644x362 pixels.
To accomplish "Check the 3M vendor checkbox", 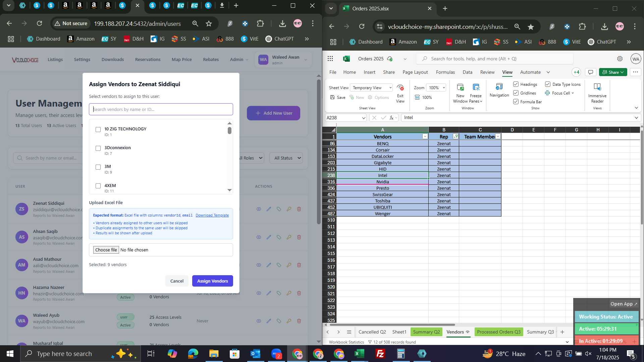I will pyautogui.click(x=98, y=167).
